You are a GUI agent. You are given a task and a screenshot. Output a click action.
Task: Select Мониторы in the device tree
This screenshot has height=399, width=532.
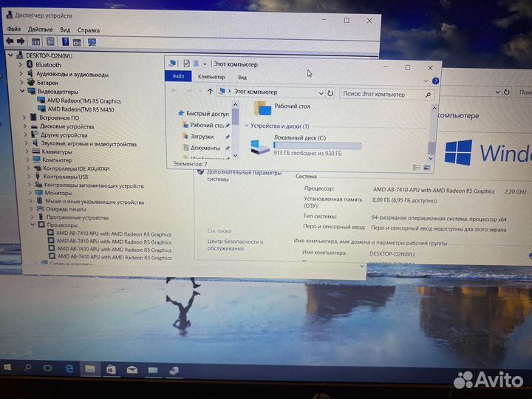[58, 193]
